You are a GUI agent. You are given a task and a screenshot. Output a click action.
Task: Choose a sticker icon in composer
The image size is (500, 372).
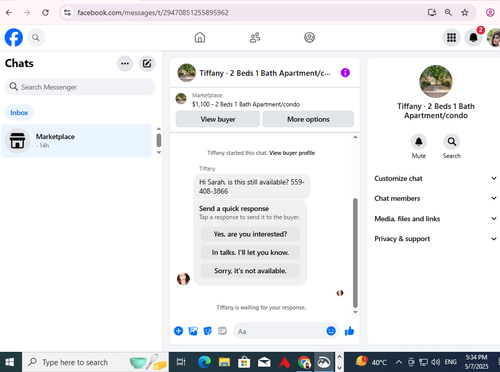208,331
